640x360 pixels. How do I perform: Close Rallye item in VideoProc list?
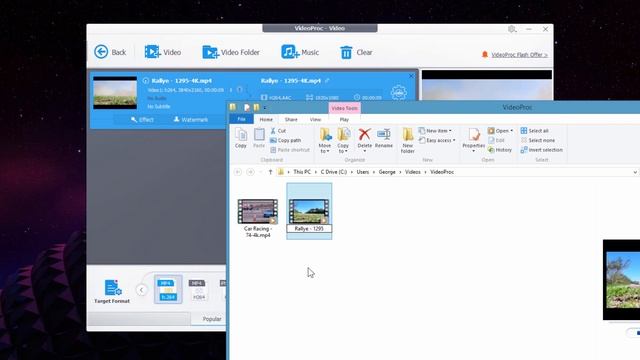[x=411, y=76]
